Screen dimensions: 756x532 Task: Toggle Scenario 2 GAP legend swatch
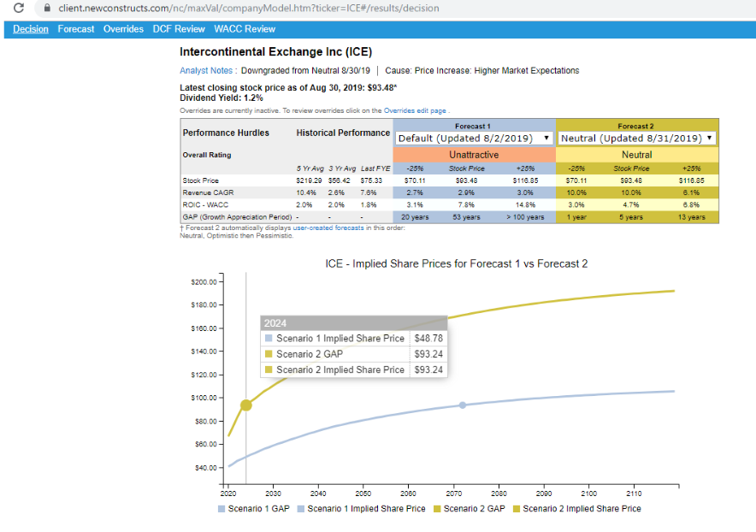point(437,509)
